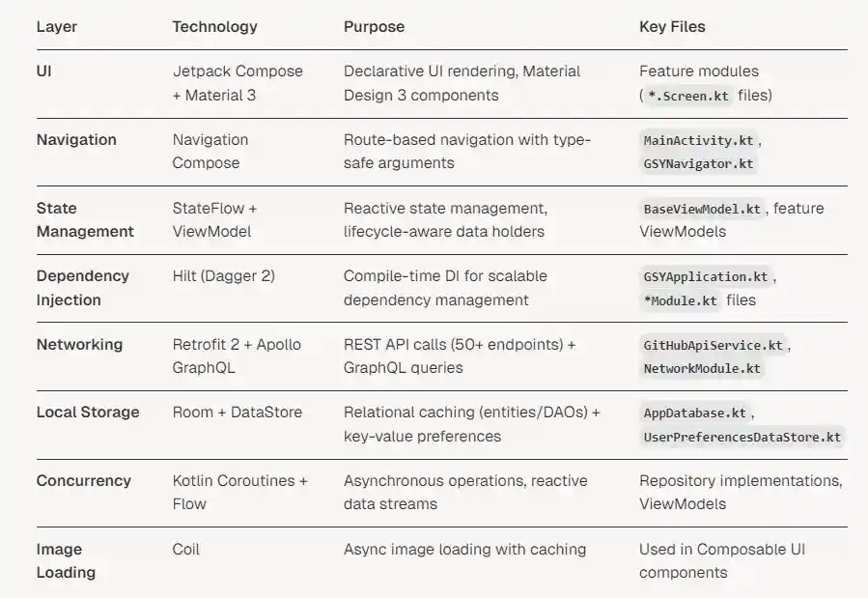
Task: Click the Hilt (Dagger 2) technology cell
Action: pos(223,276)
